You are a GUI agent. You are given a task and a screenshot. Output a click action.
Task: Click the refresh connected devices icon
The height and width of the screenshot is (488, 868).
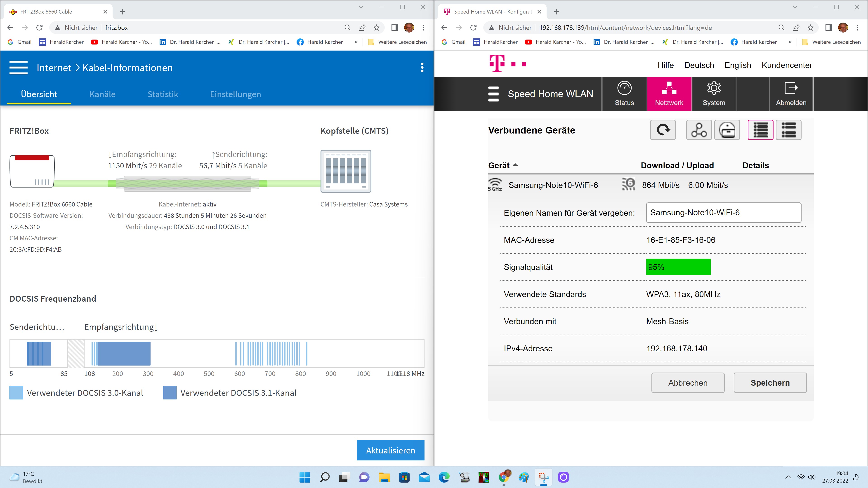coord(663,130)
